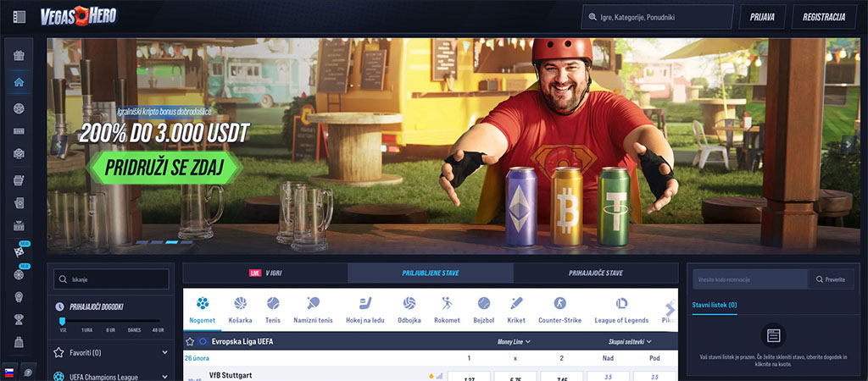Open the shopping bag icon in sidebar
The height and width of the screenshot is (381, 868).
click(x=19, y=342)
